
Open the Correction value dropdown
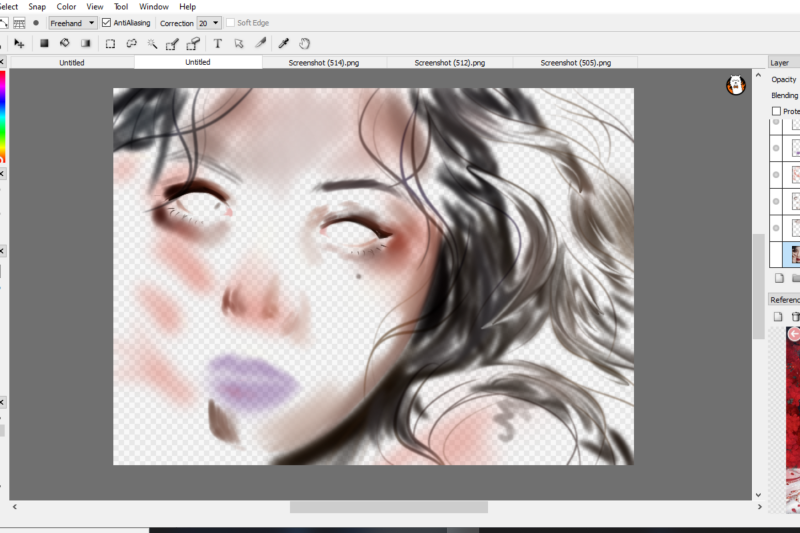point(209,23)
